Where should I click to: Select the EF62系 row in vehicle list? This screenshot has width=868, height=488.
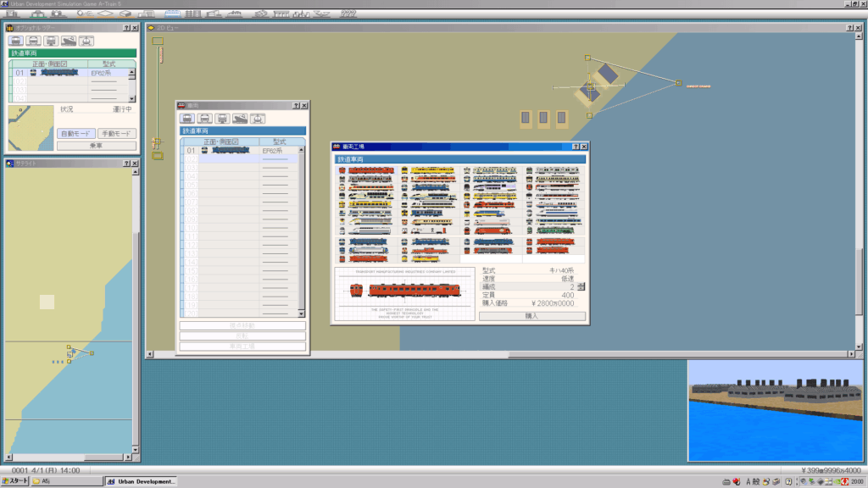point(242,150)
